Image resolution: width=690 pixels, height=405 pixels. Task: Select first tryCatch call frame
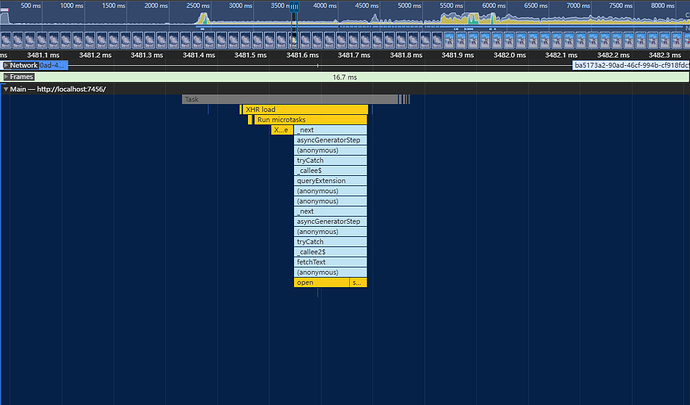tap(330, 160)
